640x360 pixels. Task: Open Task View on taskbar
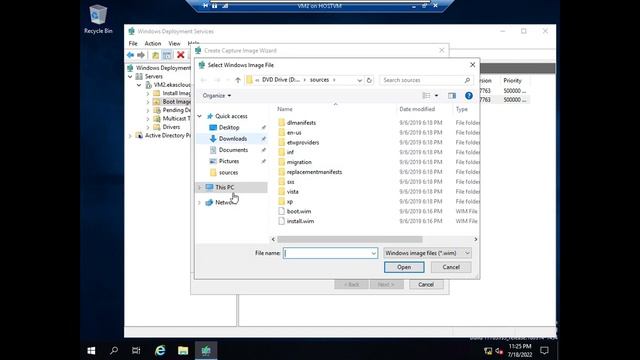click(136, 350)
